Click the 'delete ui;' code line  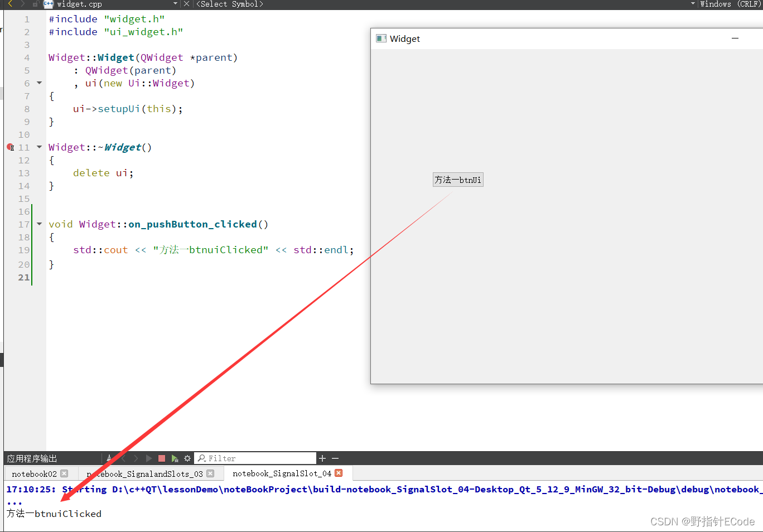coord(103,173)
